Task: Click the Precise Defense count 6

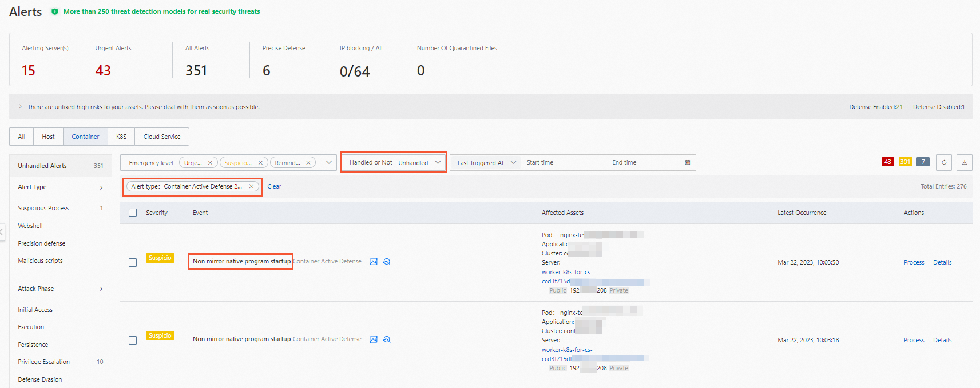Action: pos(267,70)
